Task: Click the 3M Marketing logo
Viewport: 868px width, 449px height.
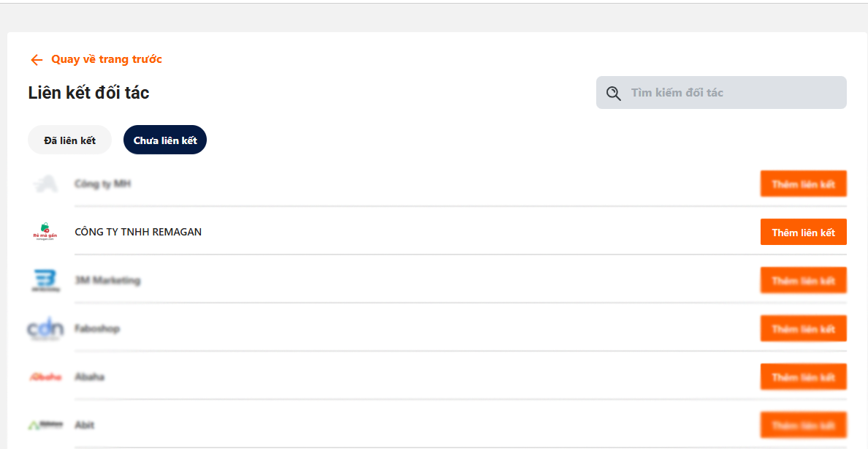Action: tap(45, 281)
